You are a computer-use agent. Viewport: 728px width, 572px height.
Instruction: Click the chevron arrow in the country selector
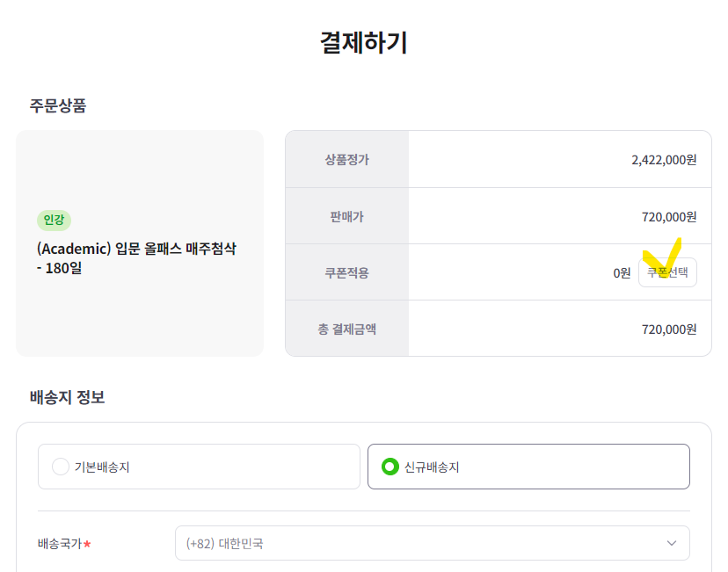click(672, 543)
